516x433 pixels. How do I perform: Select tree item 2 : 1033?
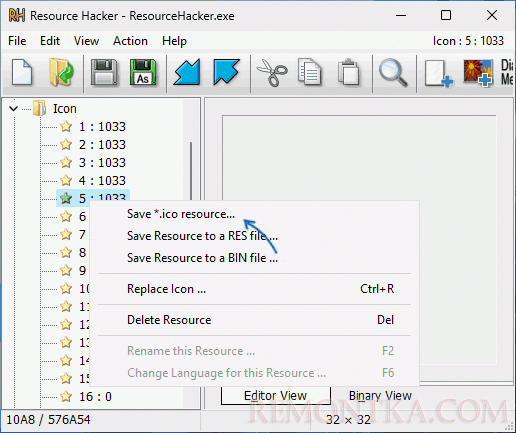[x=102, y=145]
